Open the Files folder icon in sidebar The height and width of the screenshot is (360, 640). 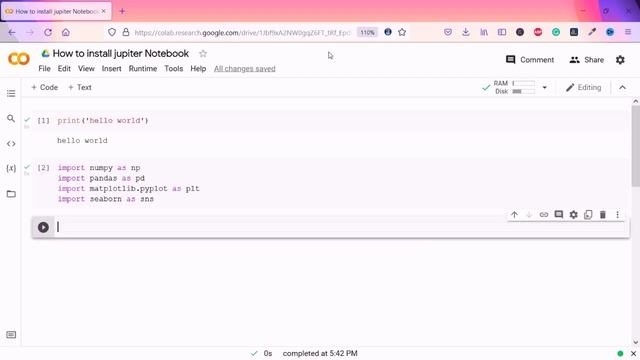(11, 194)
